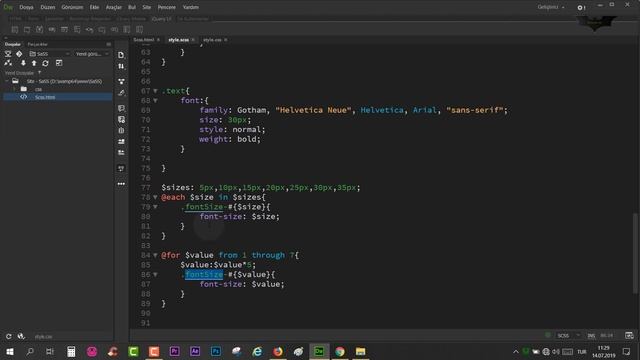
Task: Open documents icon in the code toolbar
Action: tap(121, 55)
